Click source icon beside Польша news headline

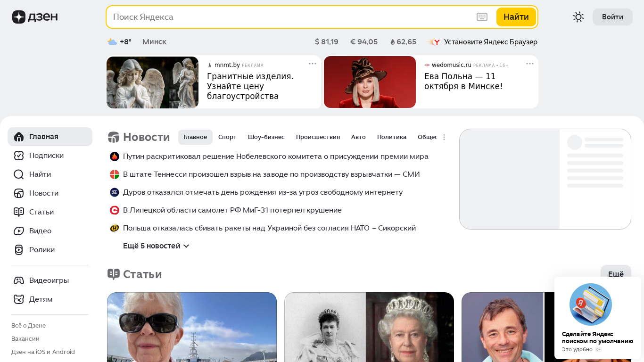(x=115, y=228)
